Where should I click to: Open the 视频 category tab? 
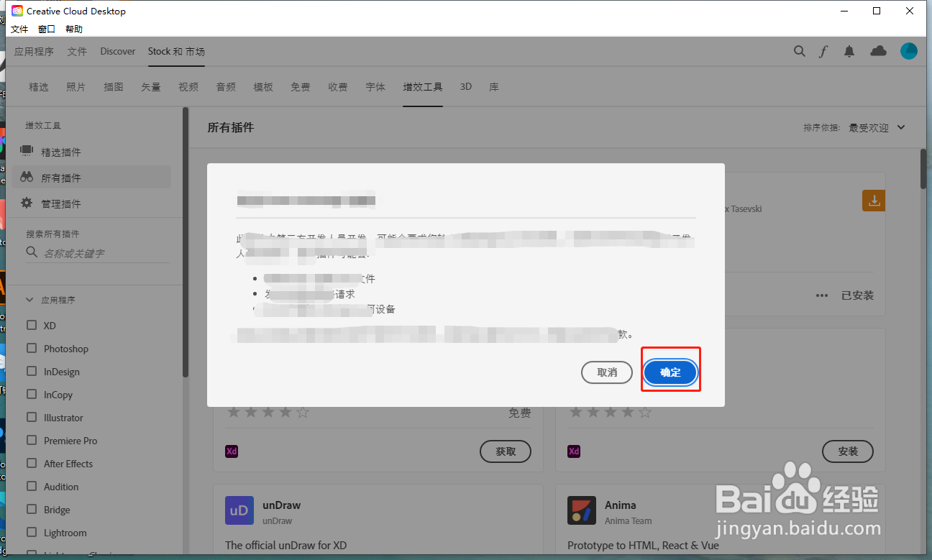click(x=188, y=87)
